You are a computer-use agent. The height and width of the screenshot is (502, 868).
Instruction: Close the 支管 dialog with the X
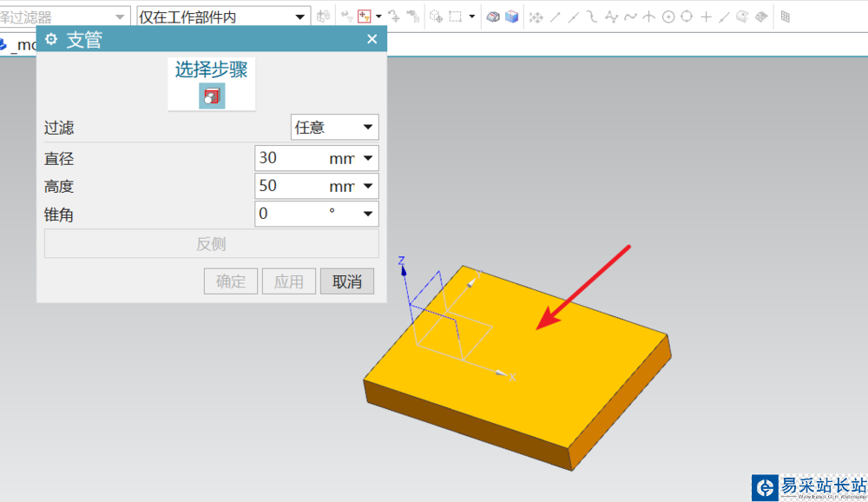(x=372, y=39)
